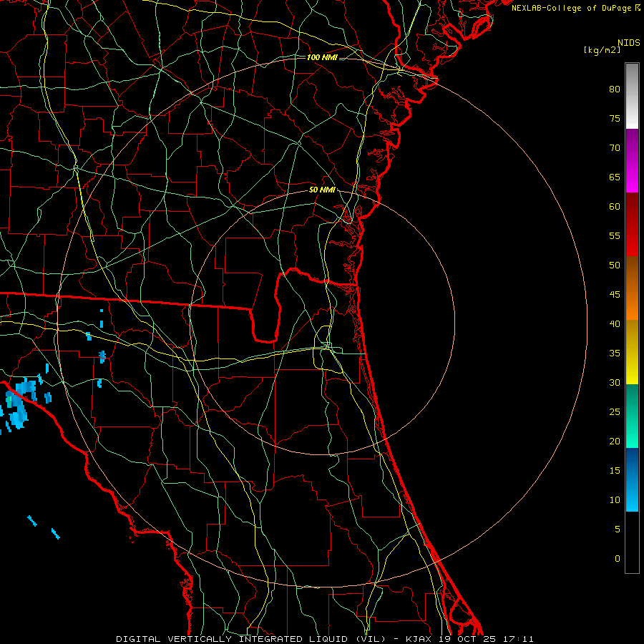Pick the black bottom segment of the color bar
Viewport: 644px width, 644px height.
tap(632, 542)
